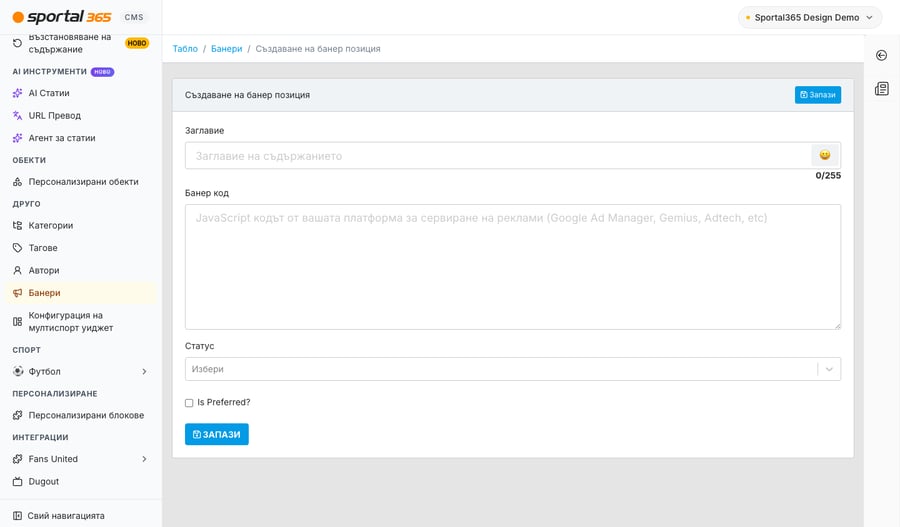Viewport: 900px width, 527px height.
Task: Focus the Банер код textarea
Action: click(x=513, y=267)
